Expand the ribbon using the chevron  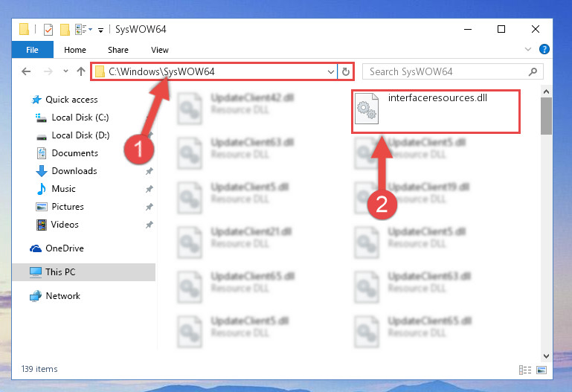pos(528,49)
